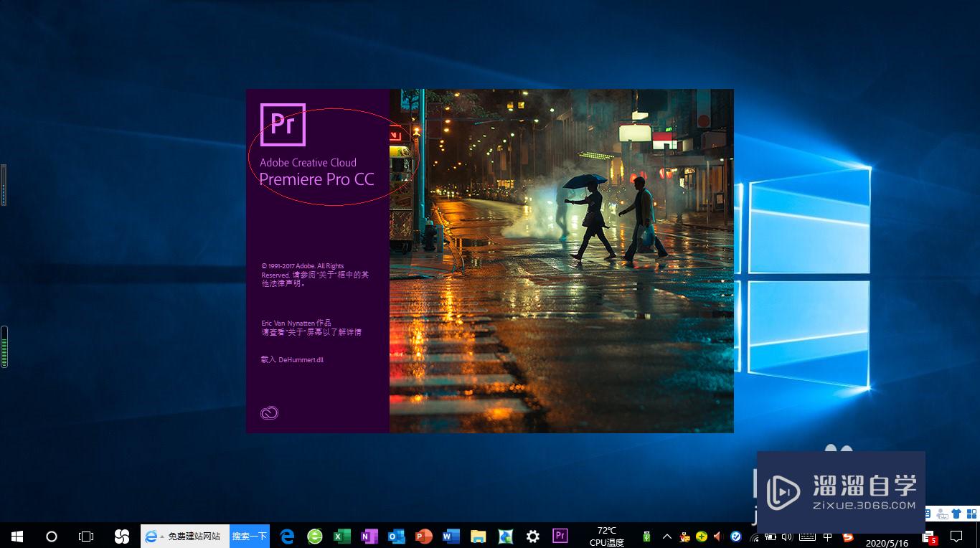980x548 pixels.
Task: Open Action Center speech bubble
Action: [956, 537]
